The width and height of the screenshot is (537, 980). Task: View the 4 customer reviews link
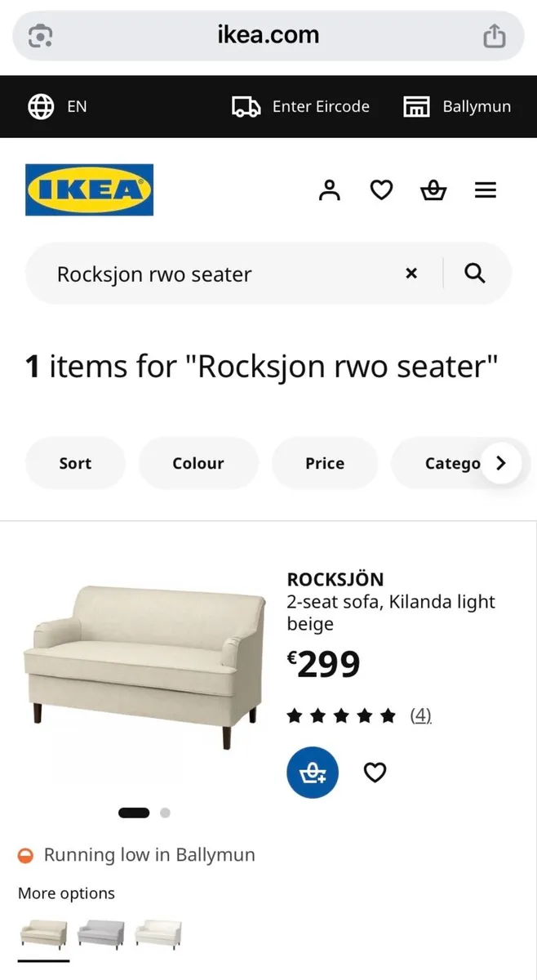[x=419, y=714]
